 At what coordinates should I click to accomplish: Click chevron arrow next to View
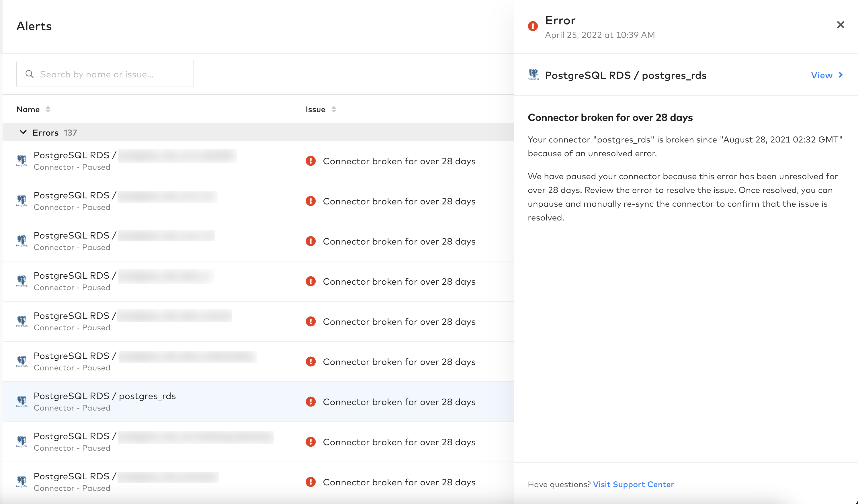(841, 75)
